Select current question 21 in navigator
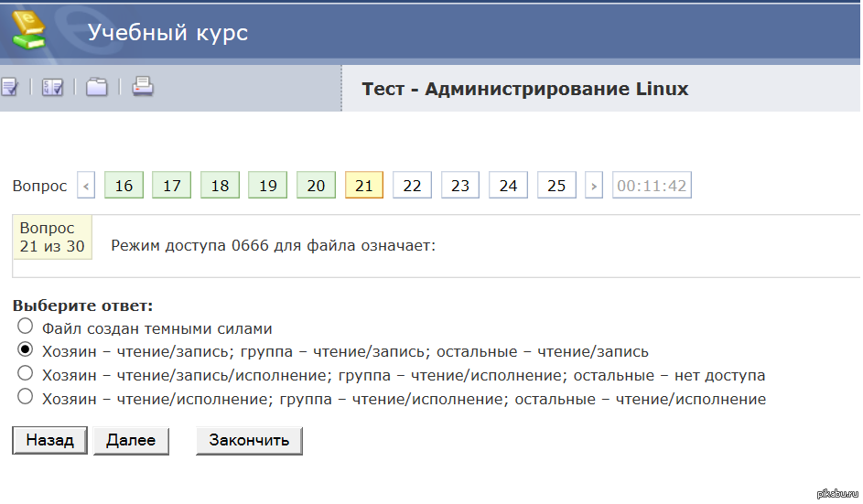The image size is (863, 504). click(x=363, y=186)
